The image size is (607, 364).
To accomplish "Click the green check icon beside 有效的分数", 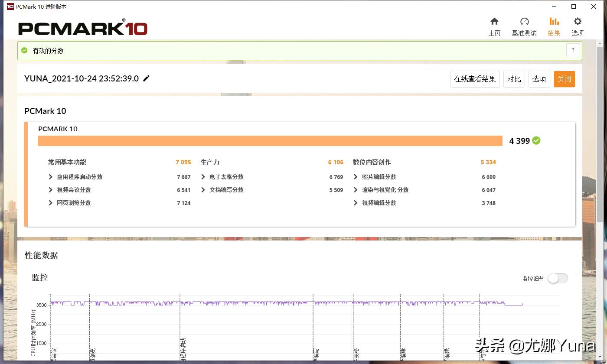I will pos(24,50).
